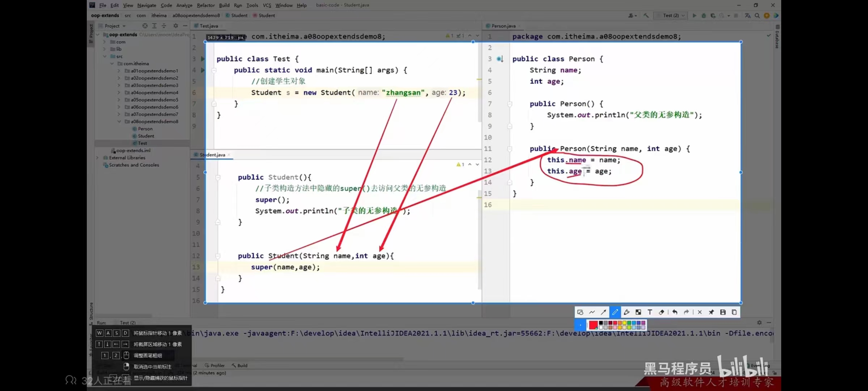Viewport: 868px width, 391px height.
Task: Open the Profiler tool window
Action: pos(217,366)
